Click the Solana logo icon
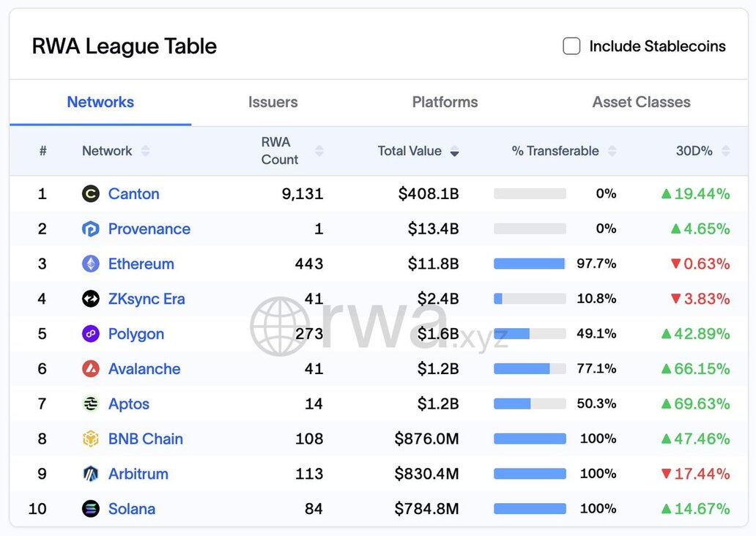Screen dimensions: 756x536 click(91, 509)
